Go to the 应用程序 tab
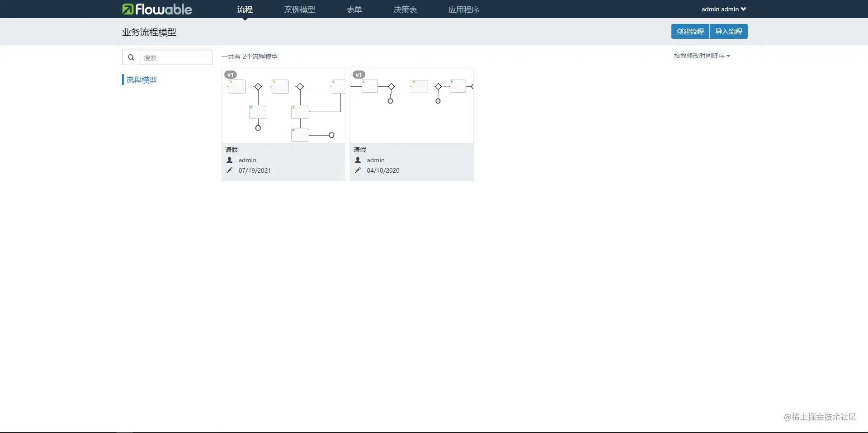Screen dimensions: 868x433 tap(464, 9)
